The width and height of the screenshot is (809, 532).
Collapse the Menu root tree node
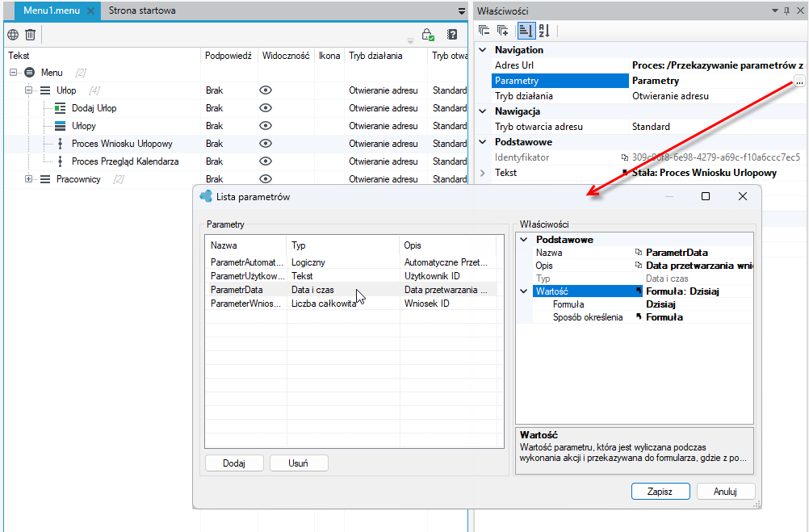pyautogui.click(x=14, y=72)
